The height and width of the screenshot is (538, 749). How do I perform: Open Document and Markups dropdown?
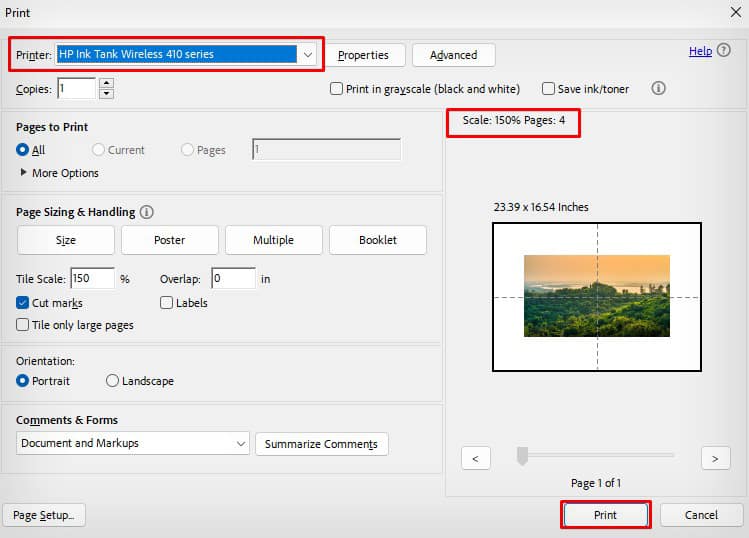click(x=133, y=443)
